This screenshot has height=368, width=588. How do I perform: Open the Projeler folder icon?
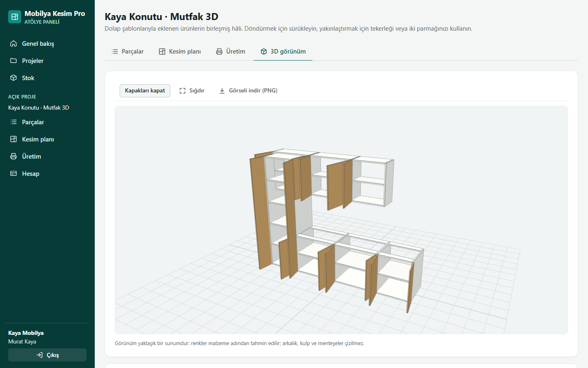(13, 61)
